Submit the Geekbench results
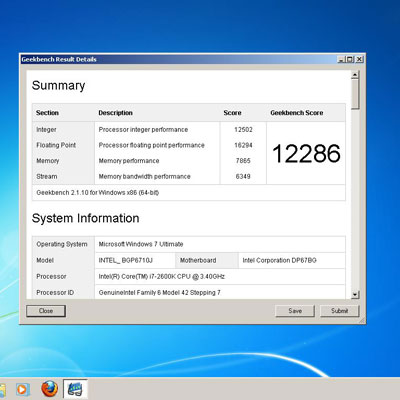Viewport: 400px width, 400px height. pyautogui.click(x=339, y=311)
